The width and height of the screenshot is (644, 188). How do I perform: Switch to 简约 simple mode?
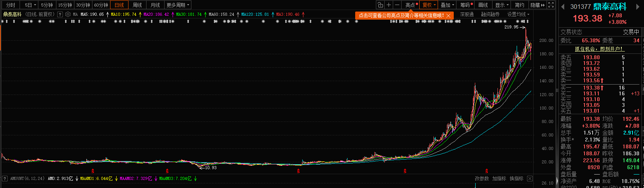coord(519,5)
